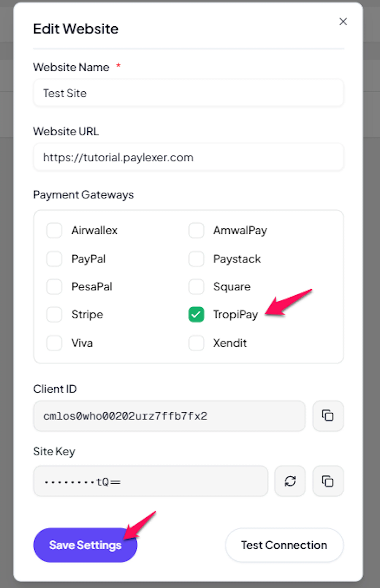
Task: Regenerate the Site Key
Action: (290, 481)
